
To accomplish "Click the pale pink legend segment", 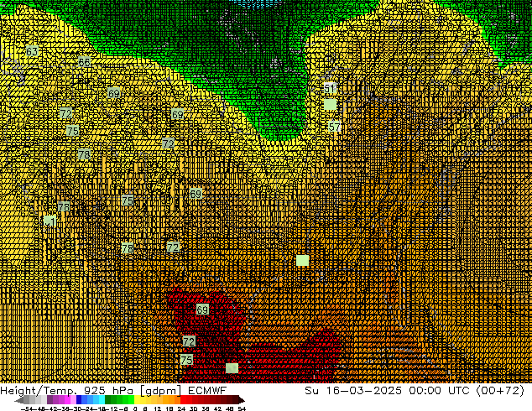I will coord(73,399).
